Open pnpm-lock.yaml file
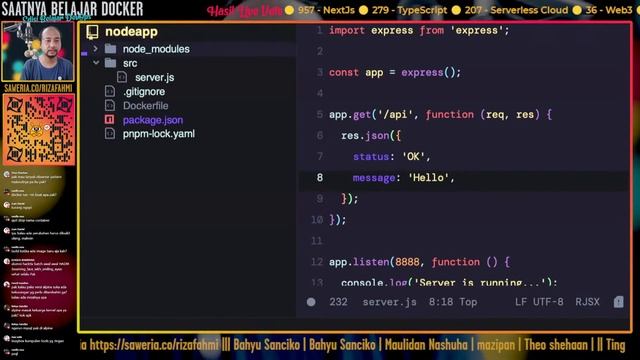Image resolution: width=640 pixels, height=360 pixels. pyautogui.click(x=159, y=134)
